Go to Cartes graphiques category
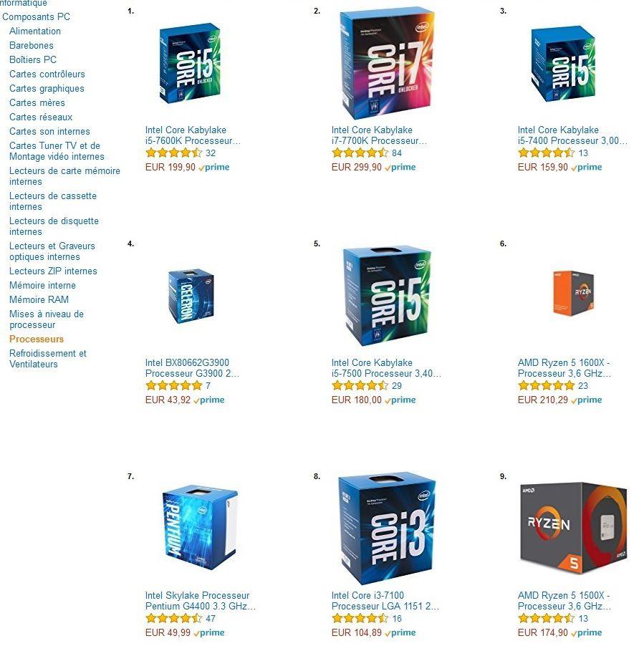Screen dimensions: 644x651 47,88
